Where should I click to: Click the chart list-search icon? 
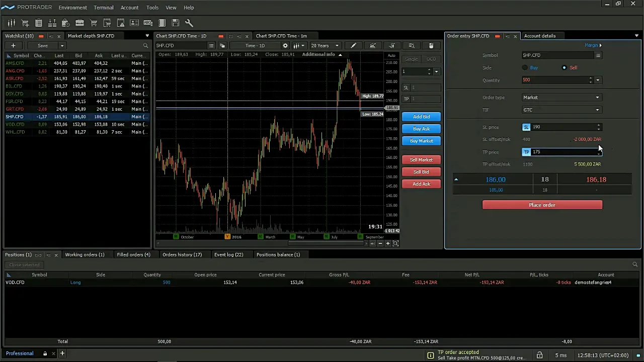(x=412, y=45)
